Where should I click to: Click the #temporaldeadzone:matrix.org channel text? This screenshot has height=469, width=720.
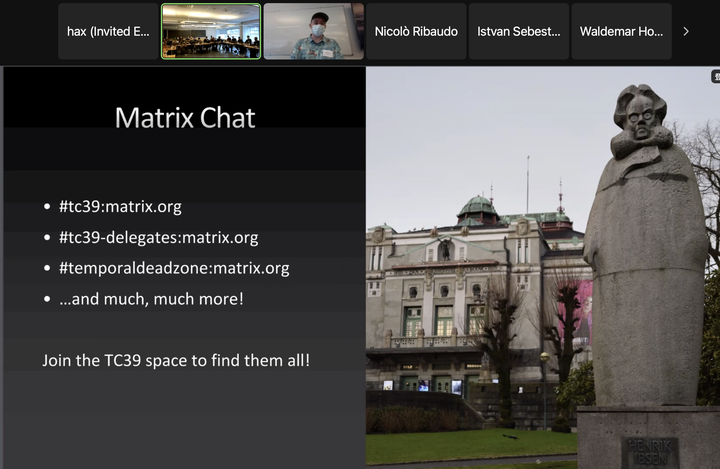pyautogui.click(x=174, y=268)
